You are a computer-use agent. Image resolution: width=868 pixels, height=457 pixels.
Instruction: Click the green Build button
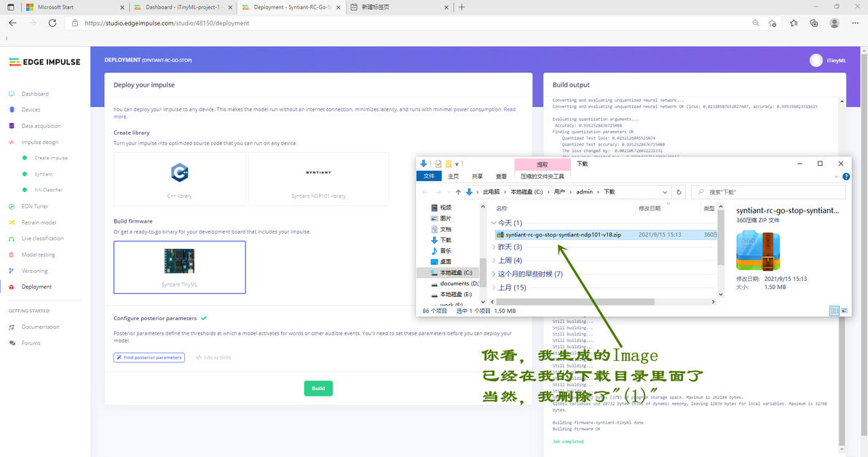click(x=318, y=389)
